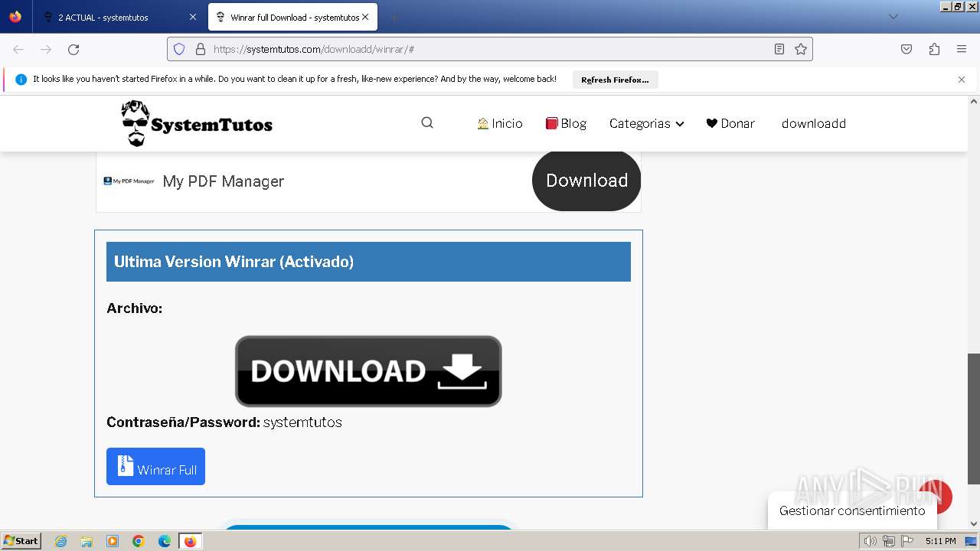
Task: Click the Refresh Firefox button
Action: [615, 80]
